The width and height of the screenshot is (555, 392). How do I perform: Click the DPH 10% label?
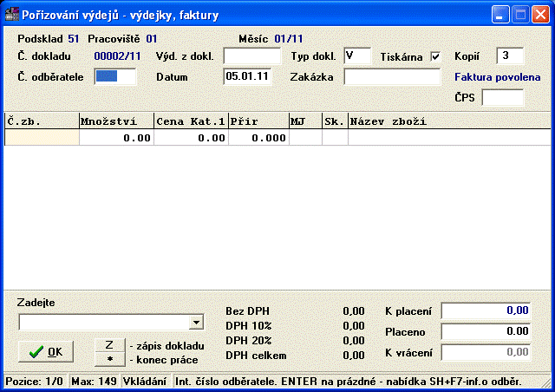click(249, 325)
